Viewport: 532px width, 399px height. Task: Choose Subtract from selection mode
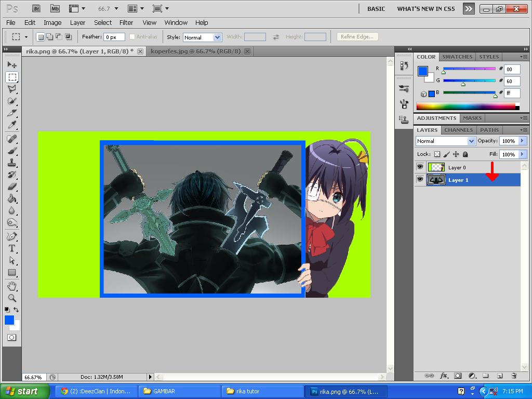pyautogui.click(x=59, y=37)
